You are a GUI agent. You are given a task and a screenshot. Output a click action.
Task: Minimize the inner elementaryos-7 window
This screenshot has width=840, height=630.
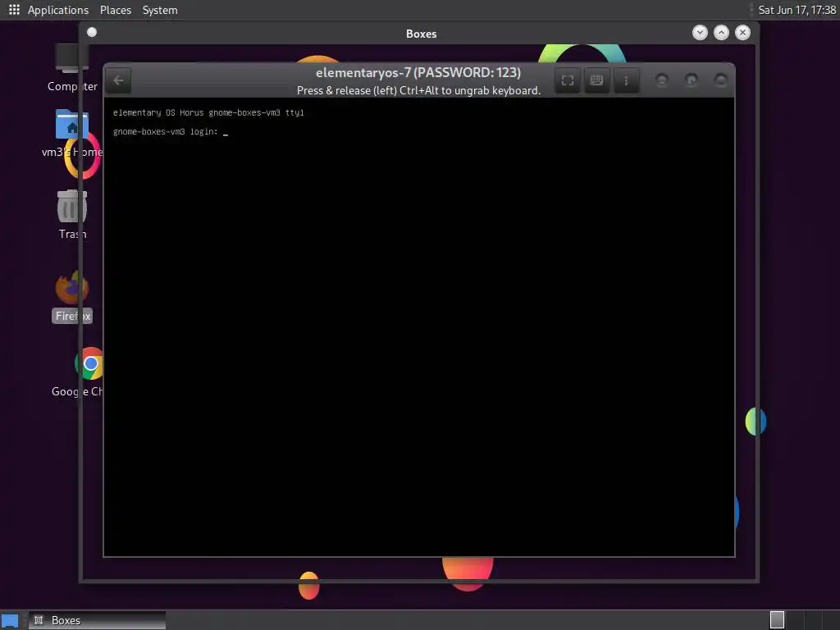point(662,80)
